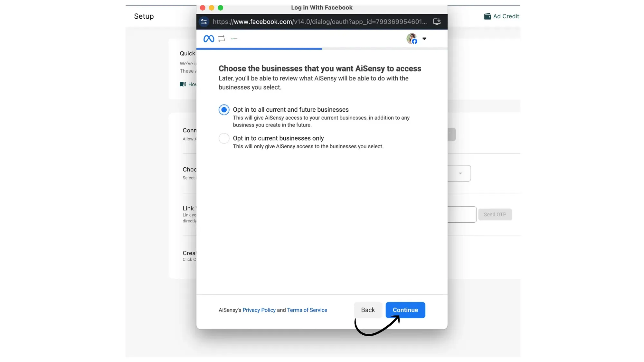Click the Meta logo in the dialog header

click(x=208, y=38)
